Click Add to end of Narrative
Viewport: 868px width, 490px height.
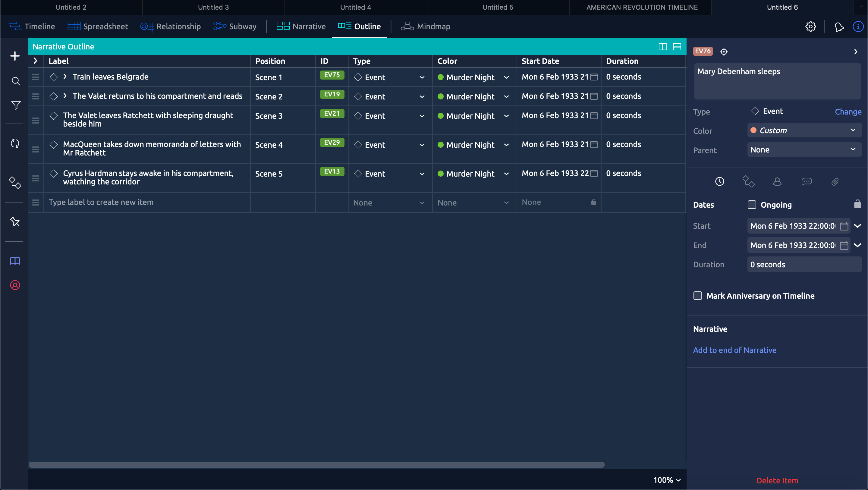tap(734, 350)
